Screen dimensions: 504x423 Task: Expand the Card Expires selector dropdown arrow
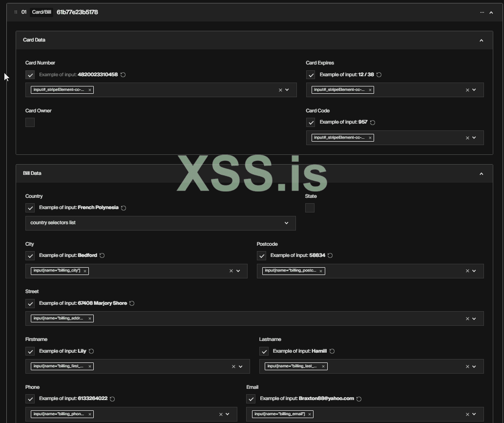click(474, 90)
